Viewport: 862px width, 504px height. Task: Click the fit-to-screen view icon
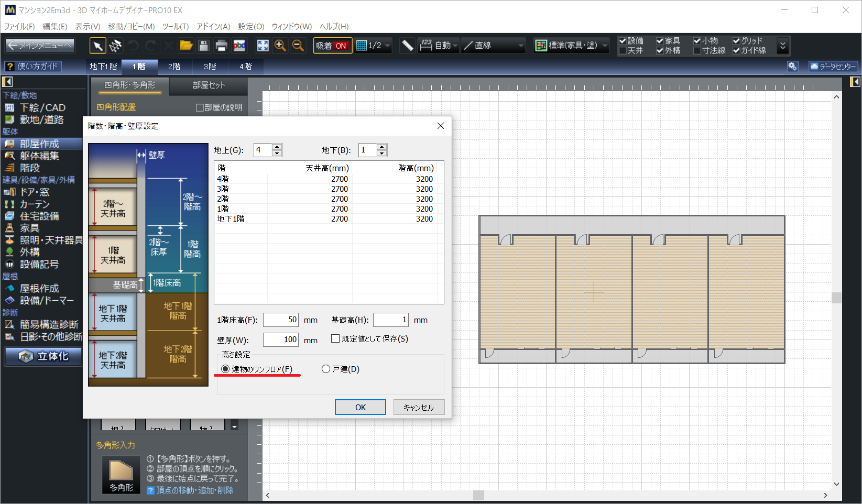point(263,46)
